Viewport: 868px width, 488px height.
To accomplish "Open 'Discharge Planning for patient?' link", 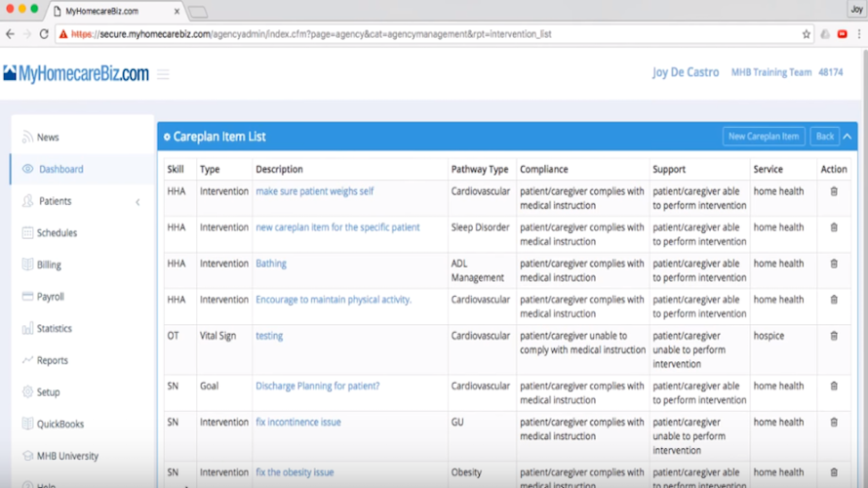I will 318,386.
